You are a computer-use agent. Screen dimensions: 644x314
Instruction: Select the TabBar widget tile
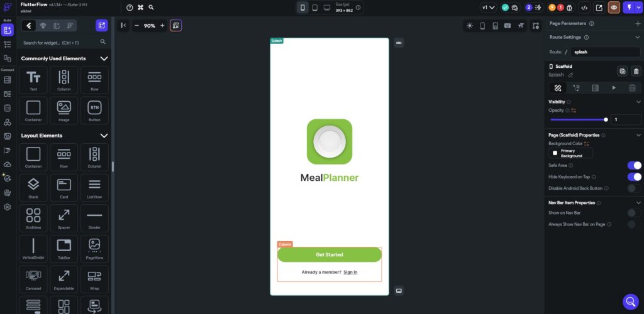(x=64, y=249)
